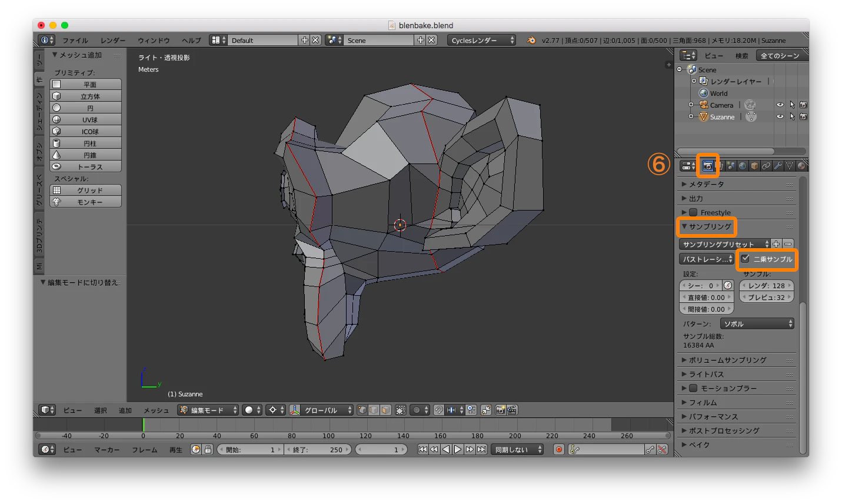The image size is (842, 504).
Task: Toggle Suzanne selectability arrow icon
Action: 792,116
